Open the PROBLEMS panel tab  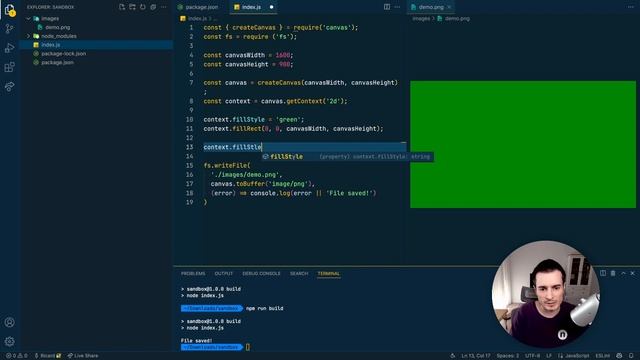click(x=193, y=273)
